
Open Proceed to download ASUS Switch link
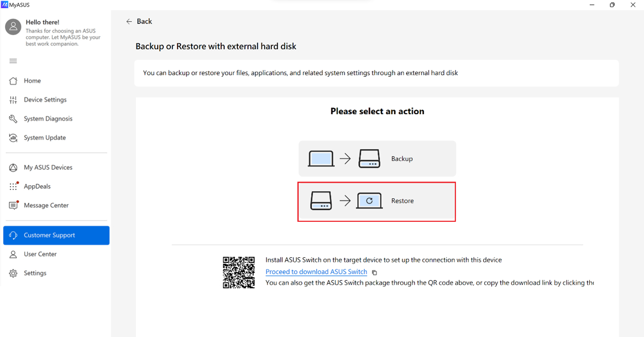tap(316, 272)
